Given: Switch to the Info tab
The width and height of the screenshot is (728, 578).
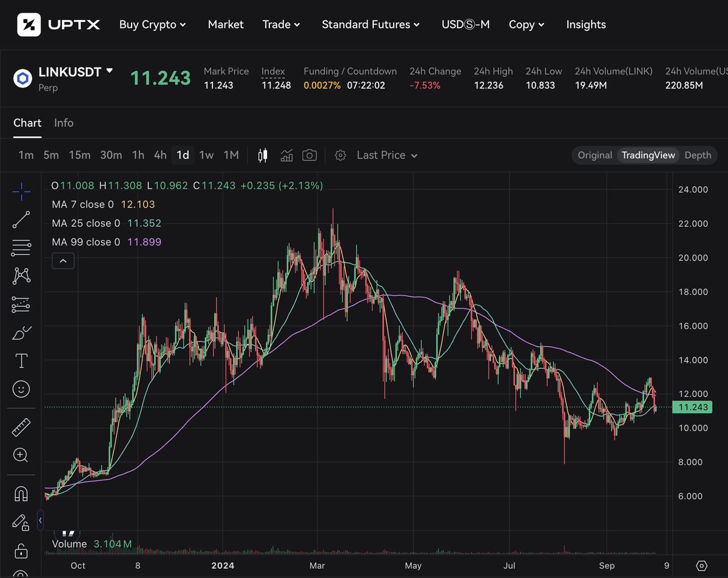Looking at the screenshot, I should 64,123.
